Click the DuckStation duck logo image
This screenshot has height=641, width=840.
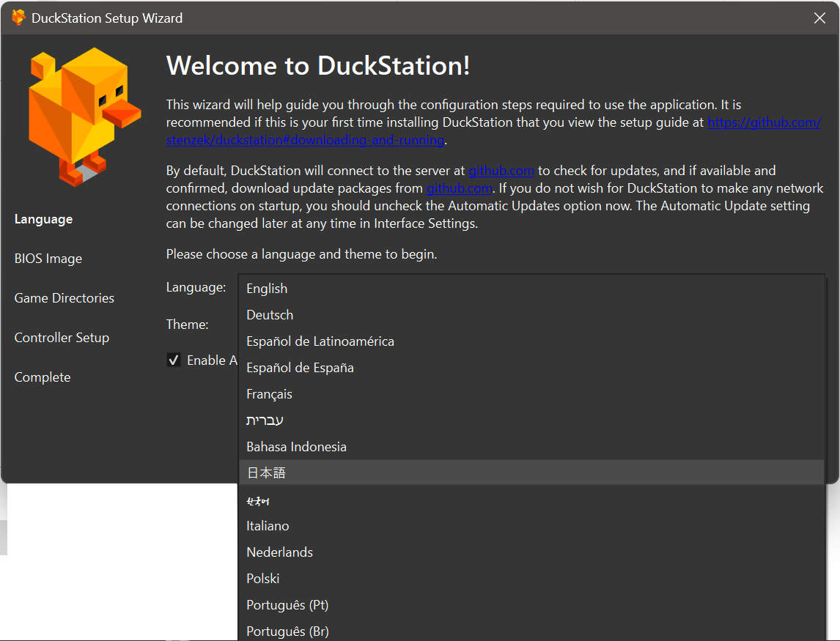tap(84, 116)
